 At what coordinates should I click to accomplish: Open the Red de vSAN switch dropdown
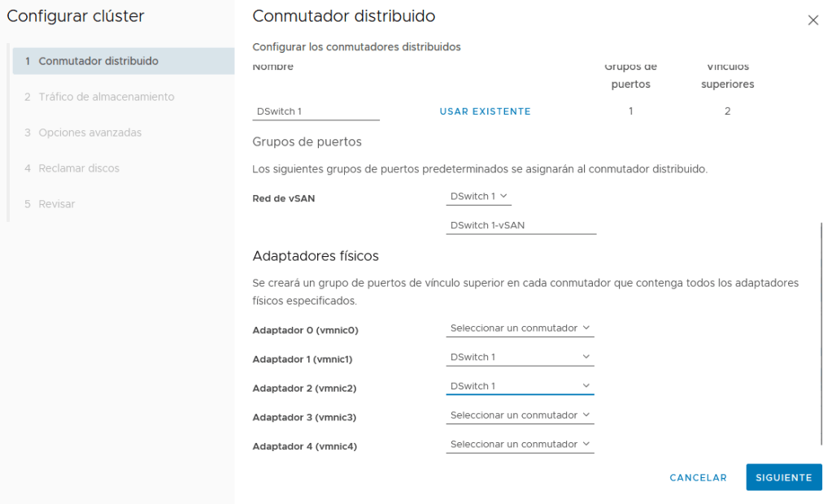click(478, 196)
